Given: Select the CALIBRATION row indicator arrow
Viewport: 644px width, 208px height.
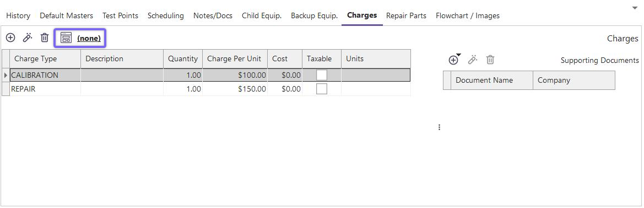Looking at the screenshot, I should pyautogui.click(x=6, y=75).
